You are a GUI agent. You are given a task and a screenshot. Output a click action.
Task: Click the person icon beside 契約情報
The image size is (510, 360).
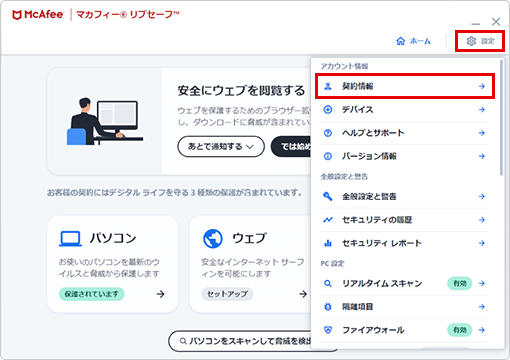pos(328,86)
